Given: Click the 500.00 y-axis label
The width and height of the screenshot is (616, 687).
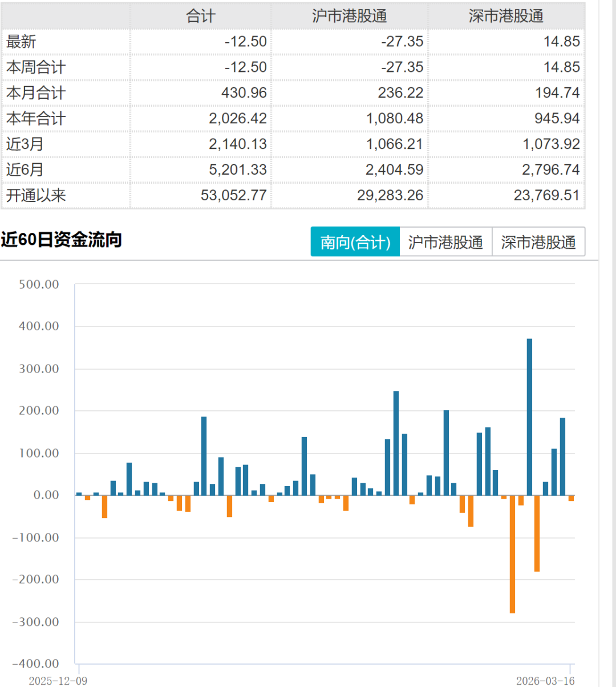Looking at the screenshot, I should point(39,284).
